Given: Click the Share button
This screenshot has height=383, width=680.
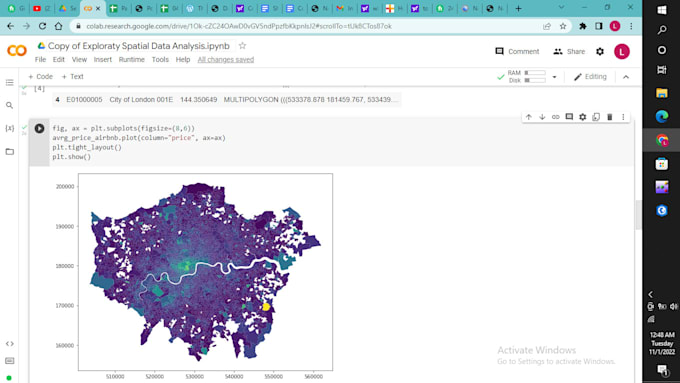Looking at the screenshot, I should (569, 51).
